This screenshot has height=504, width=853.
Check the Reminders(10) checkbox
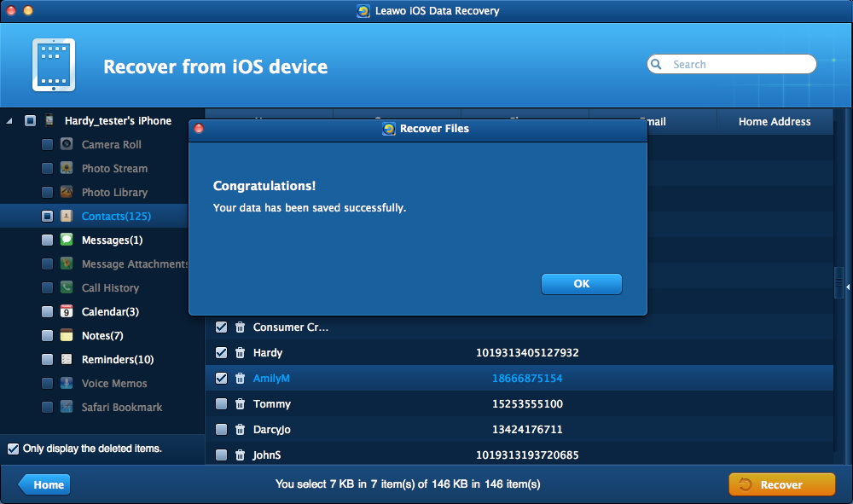click(x=47, y=360)
